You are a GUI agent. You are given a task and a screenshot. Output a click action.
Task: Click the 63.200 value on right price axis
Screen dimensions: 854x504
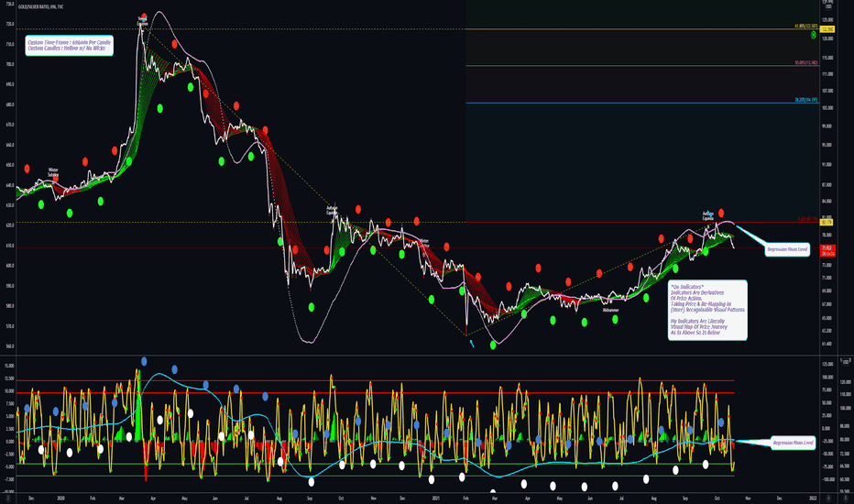pyautogui.click(x=827, y=331)
